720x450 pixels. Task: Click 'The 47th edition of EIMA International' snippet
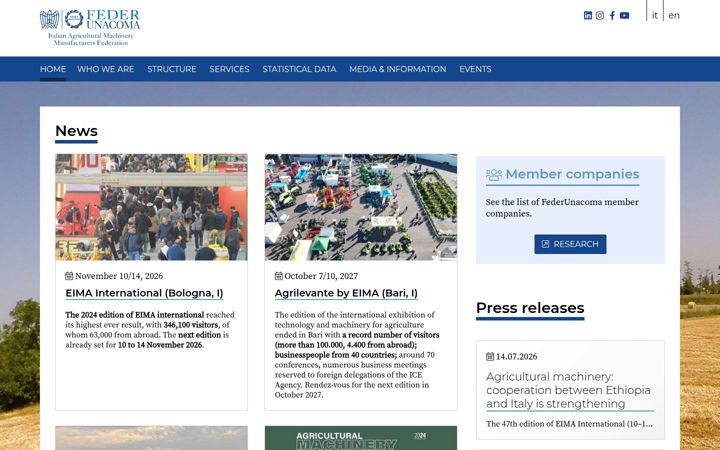click(x=569, y=424)
